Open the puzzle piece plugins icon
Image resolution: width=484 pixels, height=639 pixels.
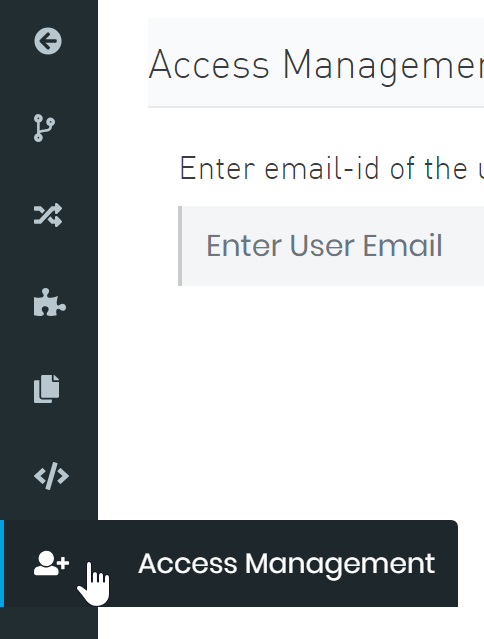pyautogui.click(x=49, y=302)
